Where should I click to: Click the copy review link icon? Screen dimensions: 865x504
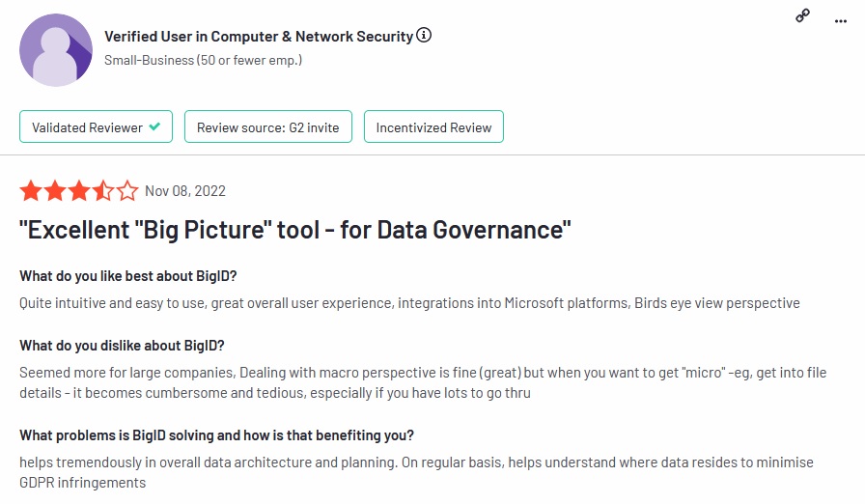pos(802,15)
